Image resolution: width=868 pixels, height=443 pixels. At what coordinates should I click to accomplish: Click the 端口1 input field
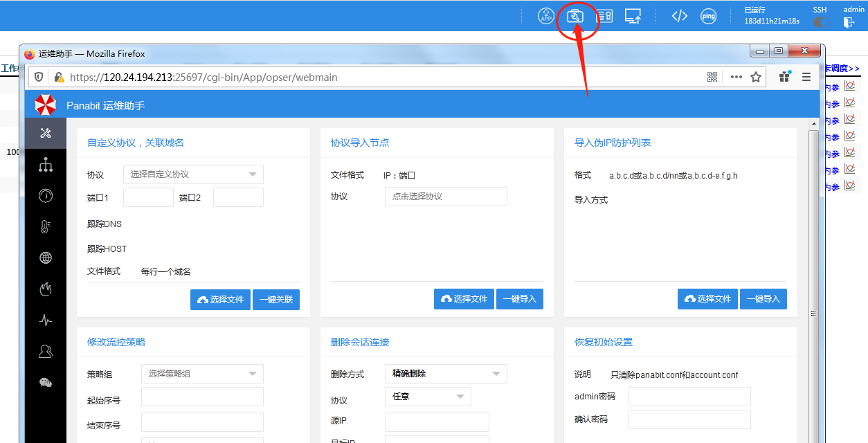[x=148, y=197]
